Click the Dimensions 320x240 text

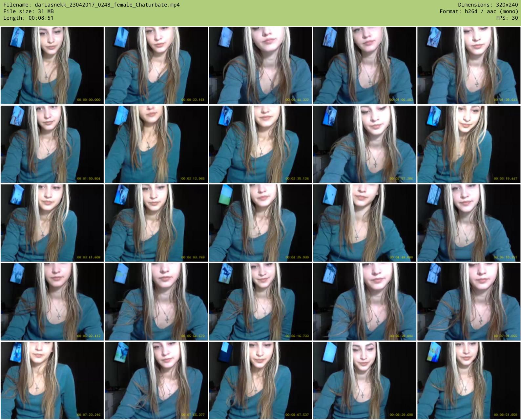coord(488,5)
